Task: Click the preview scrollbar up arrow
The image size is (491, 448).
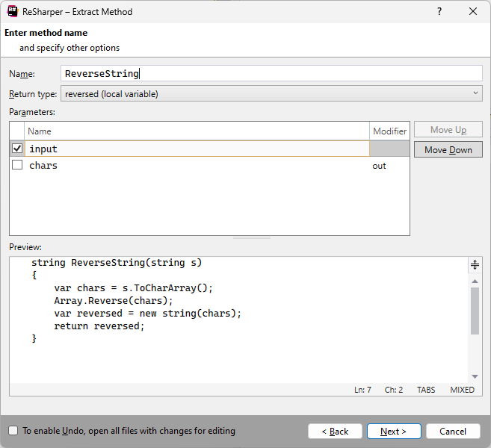Action: click(475, 280)
